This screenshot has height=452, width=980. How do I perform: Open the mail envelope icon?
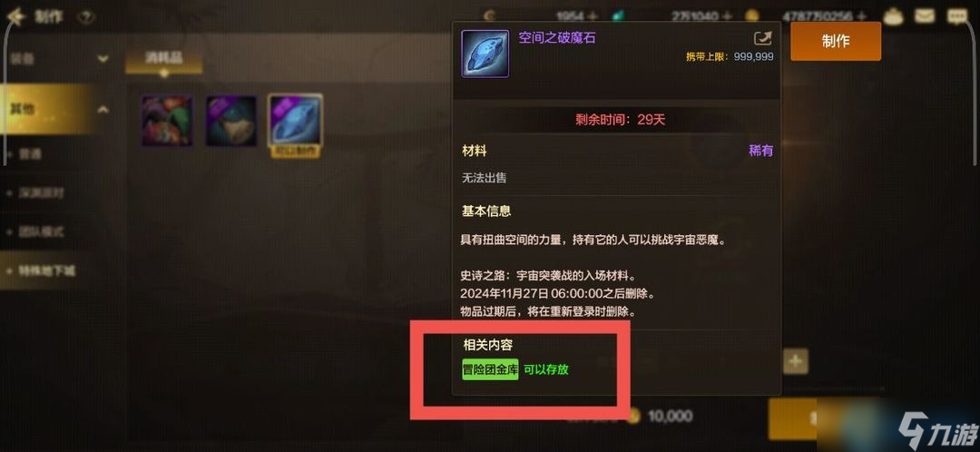click(926, 15)
